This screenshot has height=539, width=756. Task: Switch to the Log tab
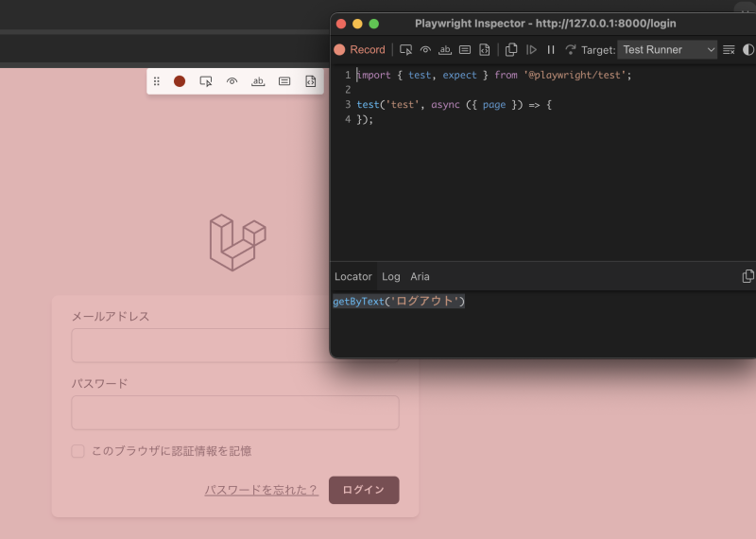coord(390,276)
